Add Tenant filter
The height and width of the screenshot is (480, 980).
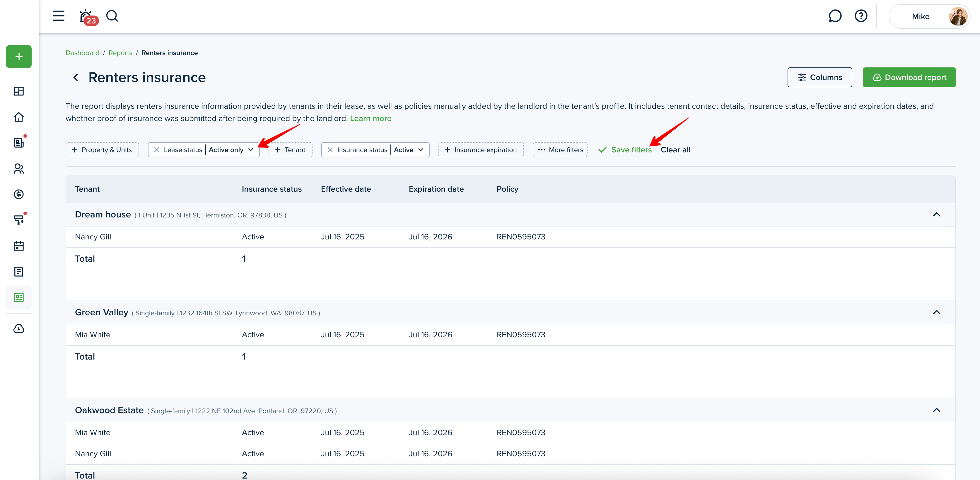(x=290, y=150)
